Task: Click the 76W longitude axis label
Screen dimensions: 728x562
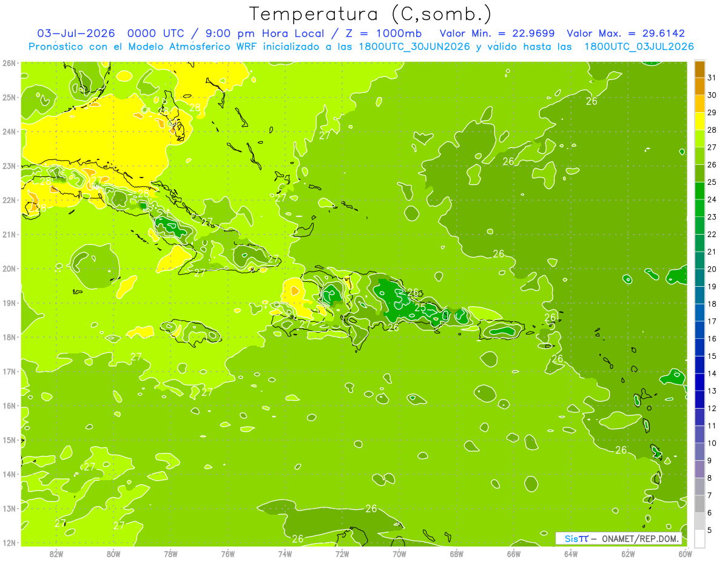Action: click(228, 554)
